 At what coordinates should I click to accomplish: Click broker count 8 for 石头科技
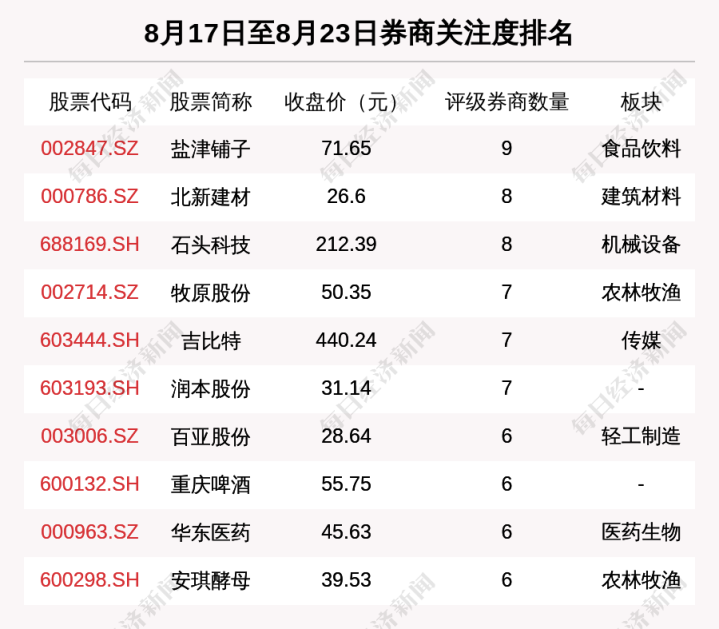point(507,244)
